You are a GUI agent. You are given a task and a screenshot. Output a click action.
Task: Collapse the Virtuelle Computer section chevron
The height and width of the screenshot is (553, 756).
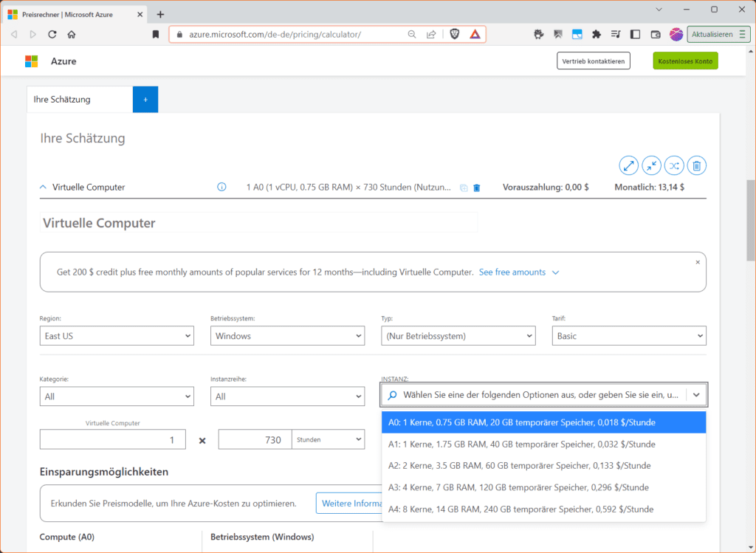tap(43, 187)
